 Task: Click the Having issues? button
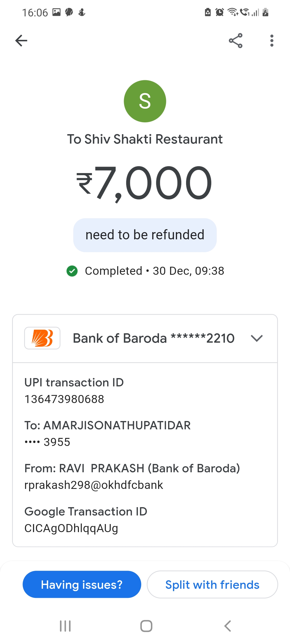82,584
